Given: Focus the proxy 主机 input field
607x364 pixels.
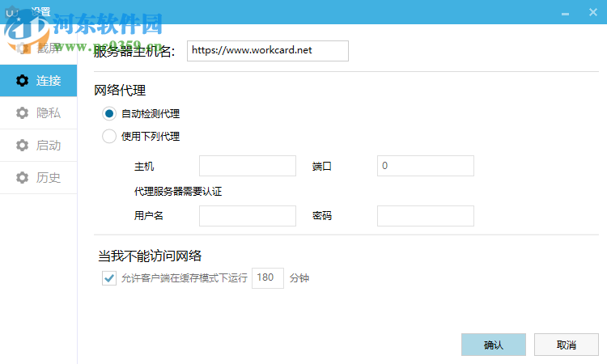Looking at the screenshot, I should [248, 166].
